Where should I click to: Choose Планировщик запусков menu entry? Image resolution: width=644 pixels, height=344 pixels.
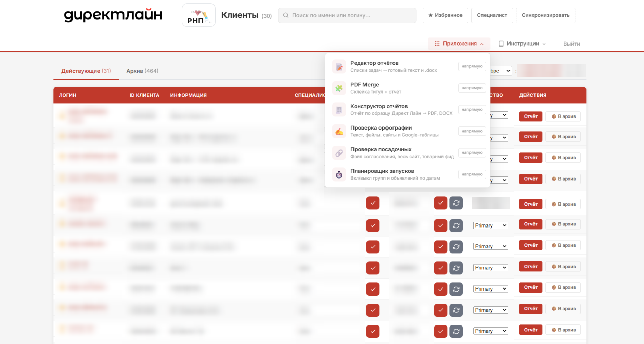408,174
